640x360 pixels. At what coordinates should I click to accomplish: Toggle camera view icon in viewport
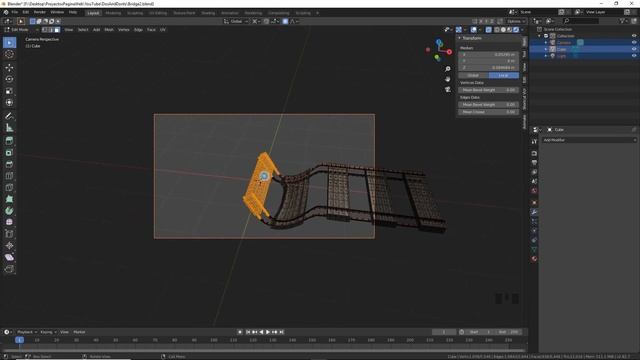pyautogui.click(x=448, y=89)
